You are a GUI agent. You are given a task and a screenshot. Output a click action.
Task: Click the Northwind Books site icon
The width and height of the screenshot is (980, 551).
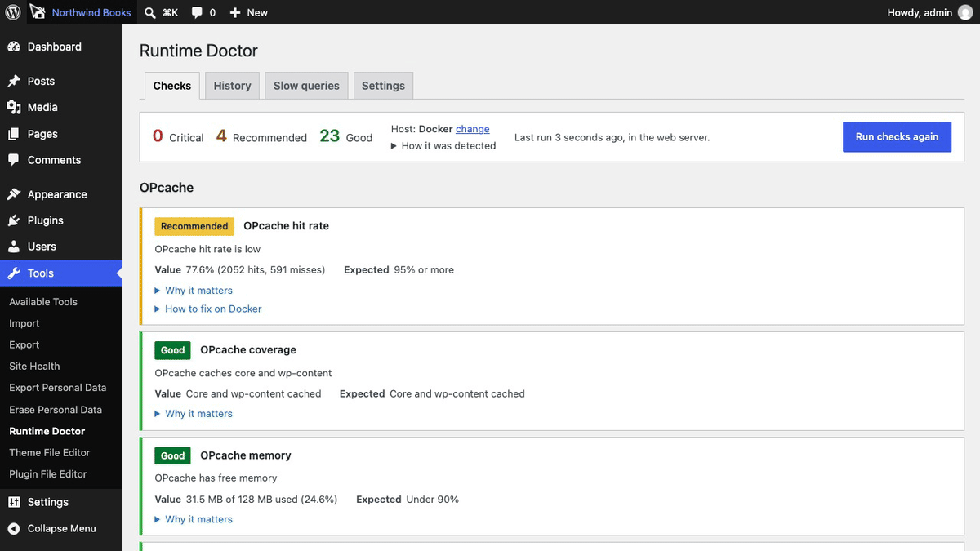point(38,12)
